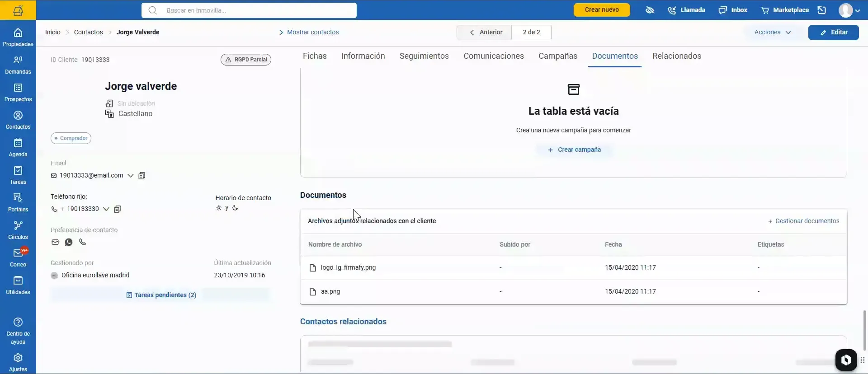The image size is (868, 374).
Task: Open file logo_lg_firmafy.png
Action: pyautogui.click(x=348, y=267)
